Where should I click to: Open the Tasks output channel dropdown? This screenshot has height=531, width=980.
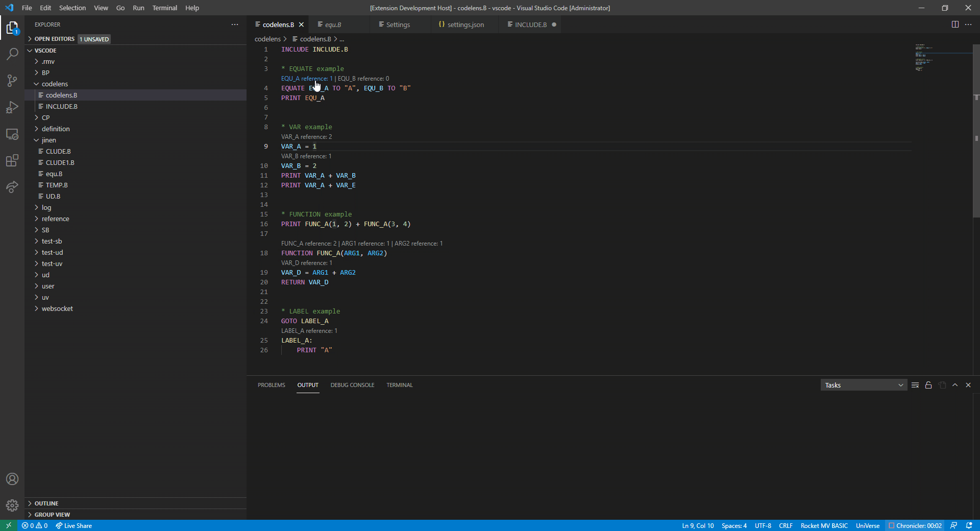tap(864, 385)
